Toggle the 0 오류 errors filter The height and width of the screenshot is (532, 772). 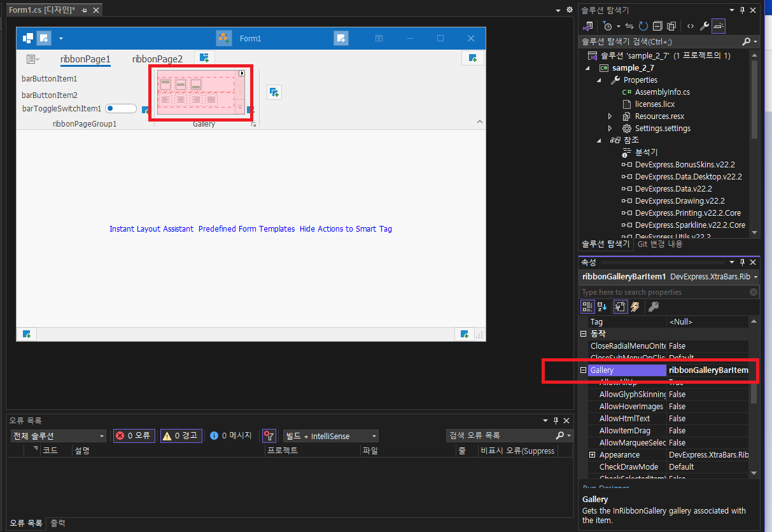134,436
